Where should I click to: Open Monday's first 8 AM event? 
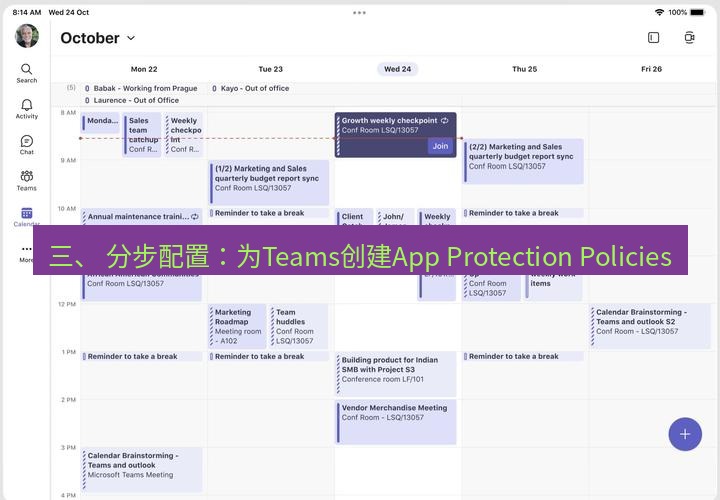pos(101,123)
